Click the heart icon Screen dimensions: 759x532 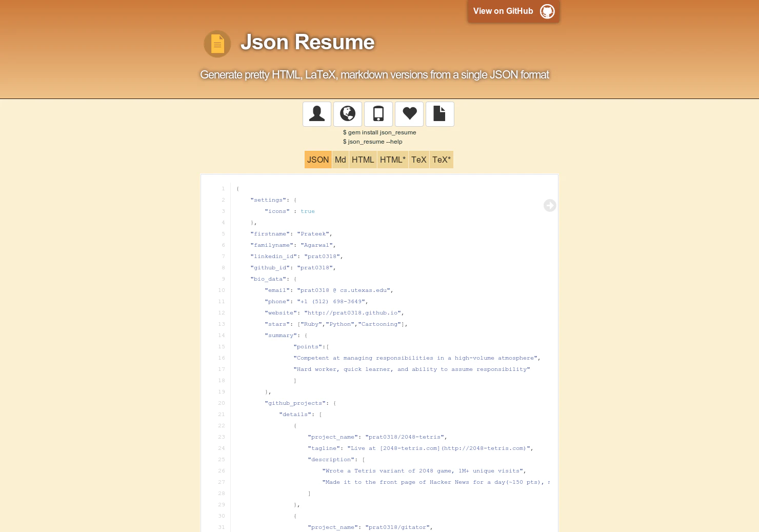(x=409, y=114)
